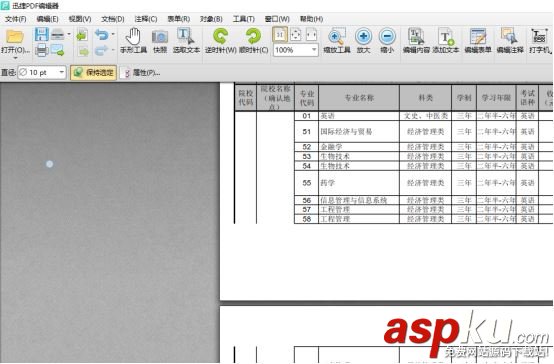Redo using the blue forward arrow
Viewport: 554px width, 364px height.
tap(101, 51)
